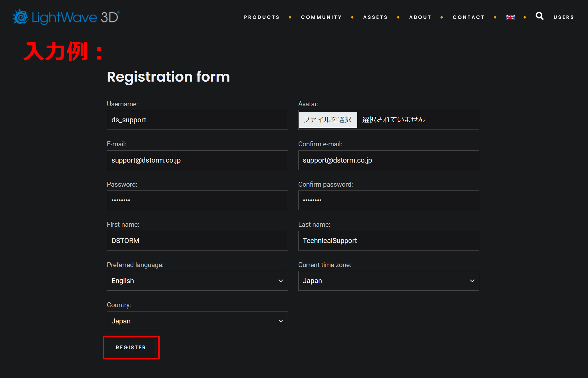The width and height of the screenshot is (588, 378).
Task: Open the Users menu
Action: [x=564, y=17]
